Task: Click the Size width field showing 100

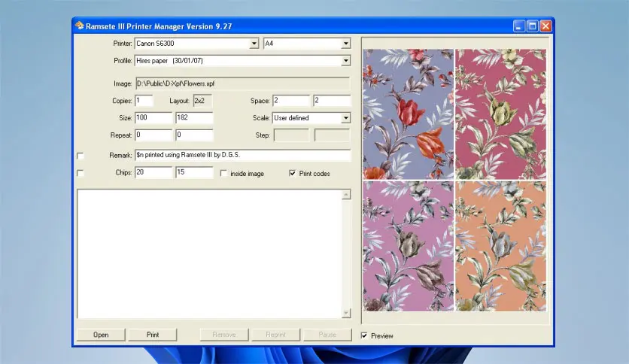Action: point(153,118)
